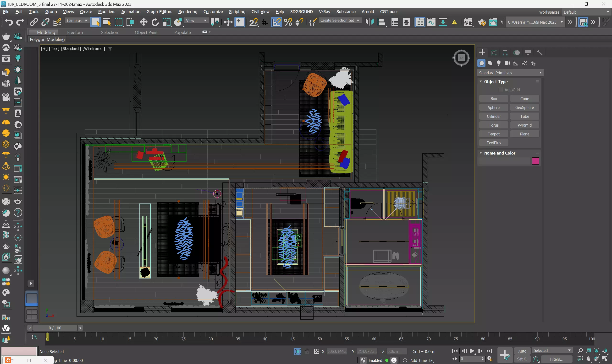Click the Teapot primitive button
This screenshot has width=612, height=364.
[x=493, y=134]
